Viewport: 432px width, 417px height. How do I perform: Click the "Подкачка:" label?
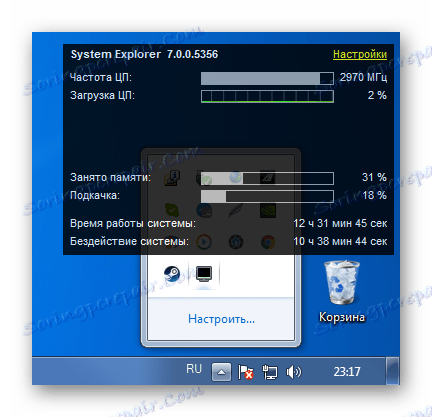(x=95, y=195)
